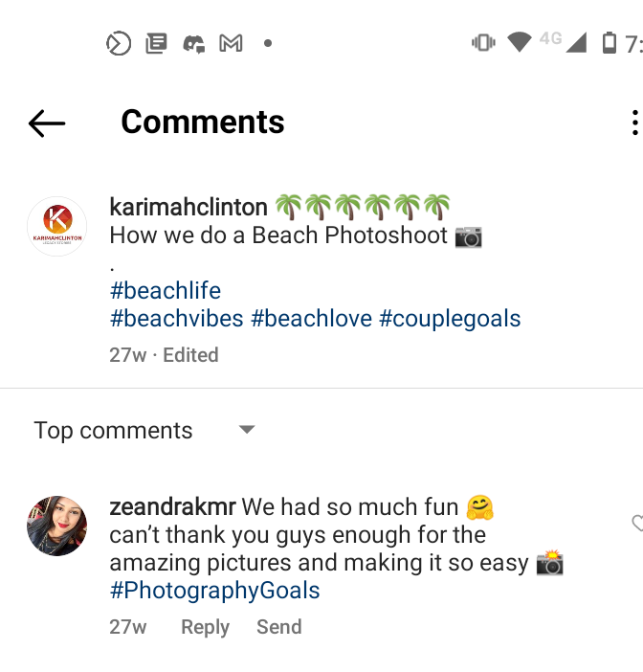Tap the battery icon in status bar
This screenshot has height=672, width=643.
click(609, 43)
